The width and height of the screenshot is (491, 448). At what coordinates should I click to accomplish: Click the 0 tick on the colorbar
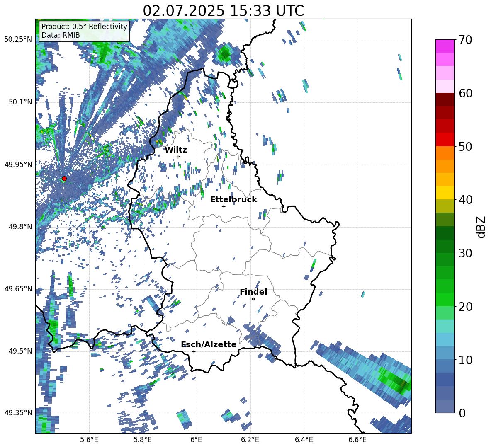point(462,413)
